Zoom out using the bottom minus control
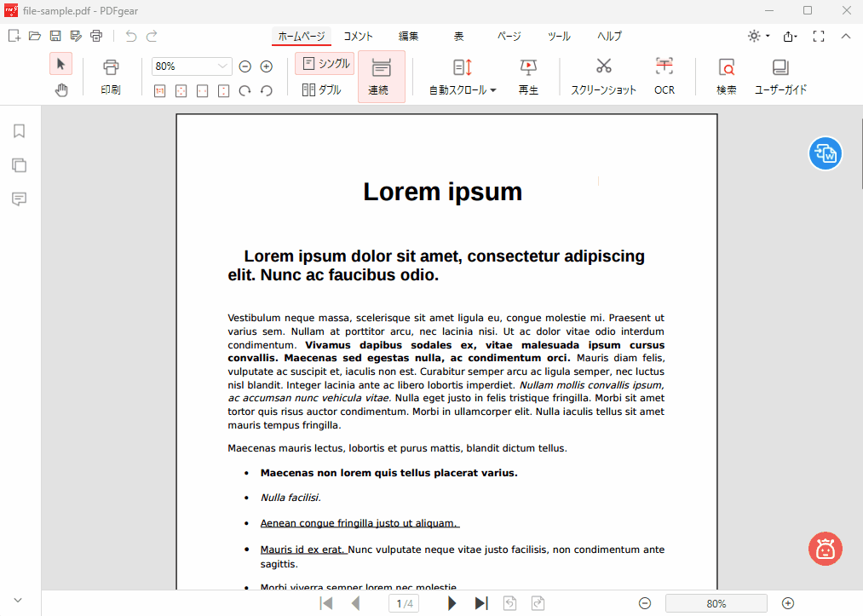The width and height of the screenshot is (863, 616). 645,602
